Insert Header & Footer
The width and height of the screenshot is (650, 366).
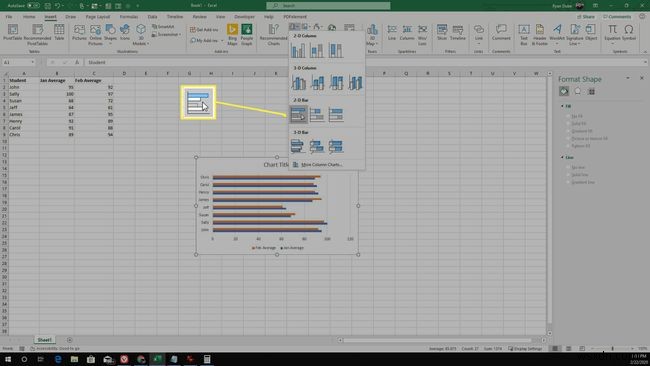pyautogui.click(x=540, y=34)
